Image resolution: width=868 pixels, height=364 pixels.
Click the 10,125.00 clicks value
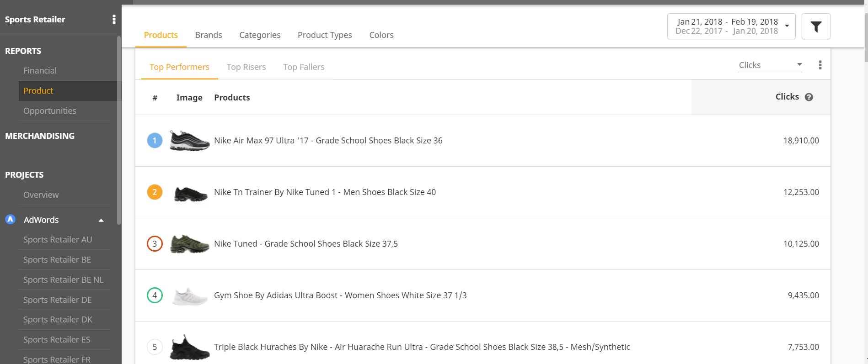coord(801,244)
